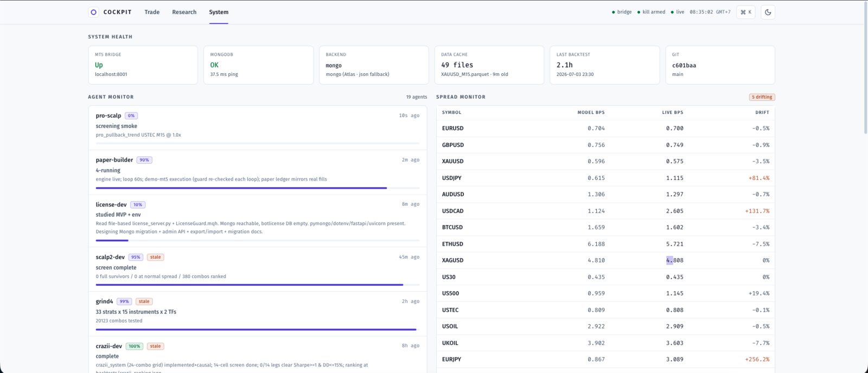868x373 pixels.
Task: Click the Last Backtest 2.1h card
Action: (x=604, y=65)
